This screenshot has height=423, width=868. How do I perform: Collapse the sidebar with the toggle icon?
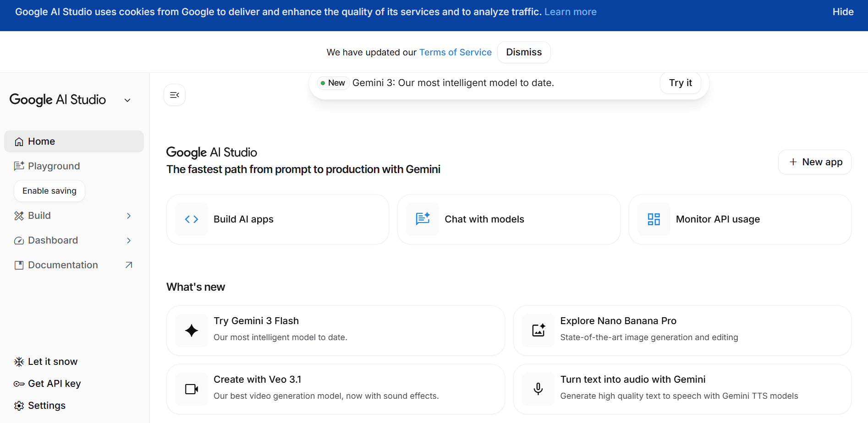pos(175,95)
